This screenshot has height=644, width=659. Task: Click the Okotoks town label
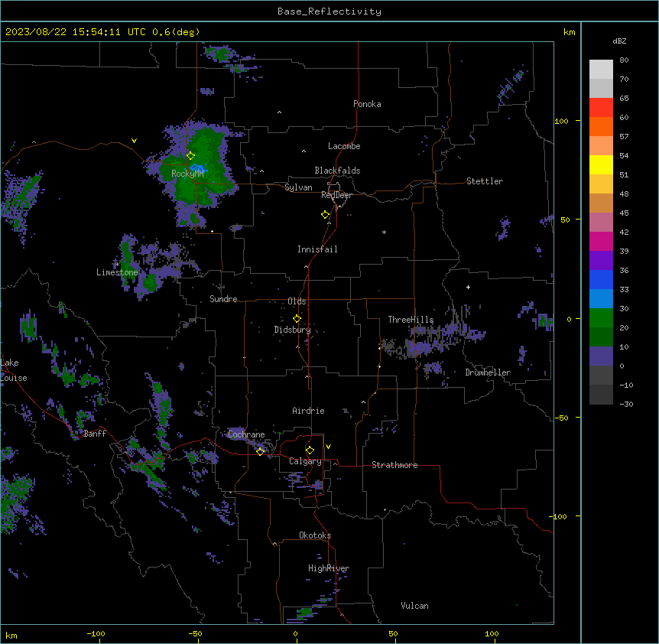tap(315, 535)
